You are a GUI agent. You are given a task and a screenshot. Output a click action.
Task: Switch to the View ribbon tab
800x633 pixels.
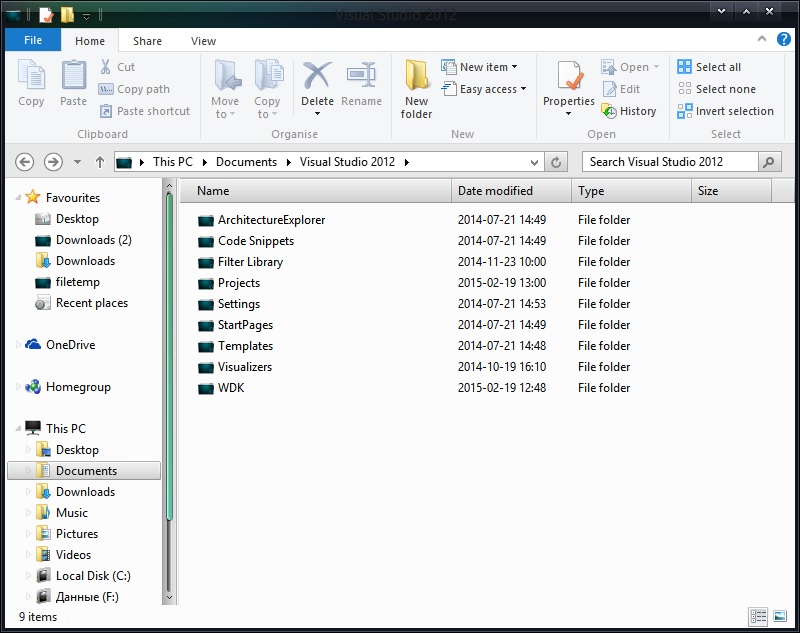pos(203,41)
